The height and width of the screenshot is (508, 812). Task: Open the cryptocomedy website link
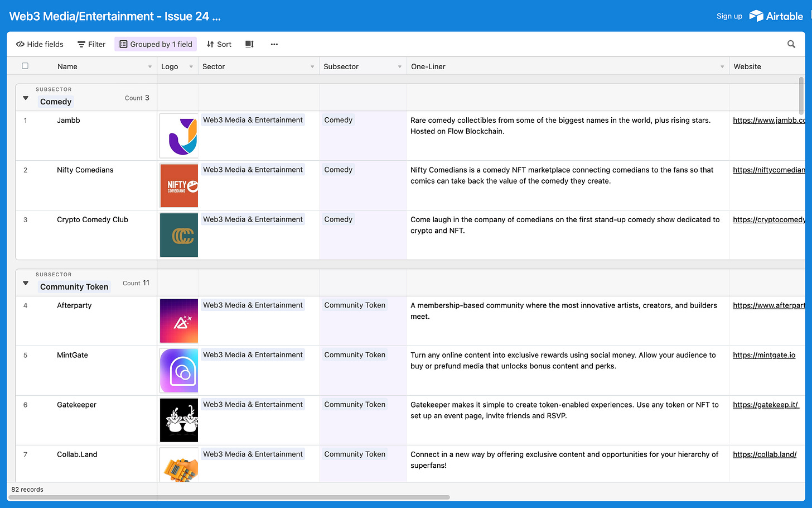point(769,219)
